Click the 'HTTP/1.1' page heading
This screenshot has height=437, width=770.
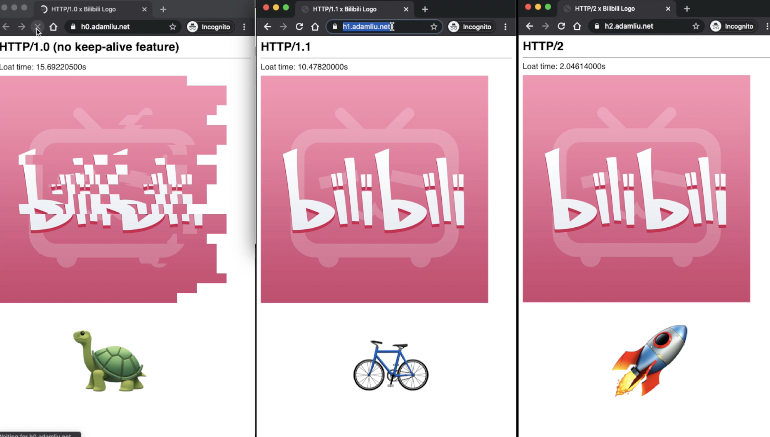click(x=285, y=47)
